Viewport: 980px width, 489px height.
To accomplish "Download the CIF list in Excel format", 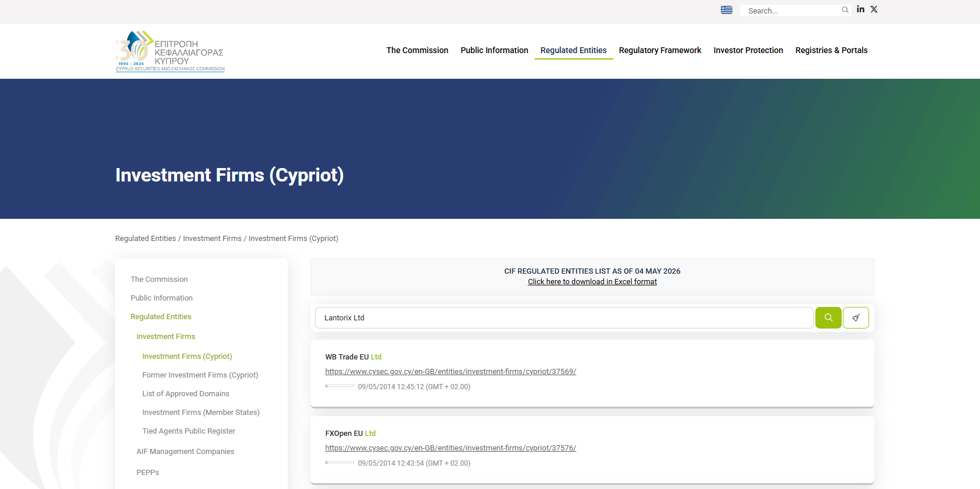I will click(x=592, y=282).
